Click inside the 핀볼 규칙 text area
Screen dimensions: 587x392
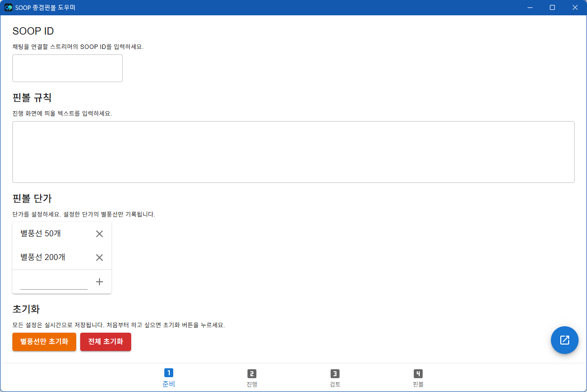click(x=293, y=152)
